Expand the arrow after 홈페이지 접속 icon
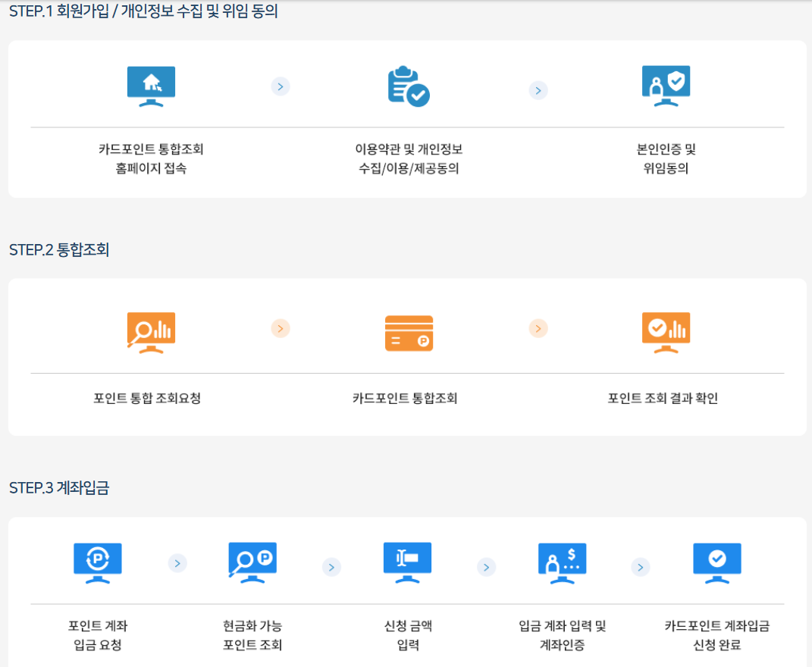The width and height of the screenshot is (812, 667). click(281, 86)
